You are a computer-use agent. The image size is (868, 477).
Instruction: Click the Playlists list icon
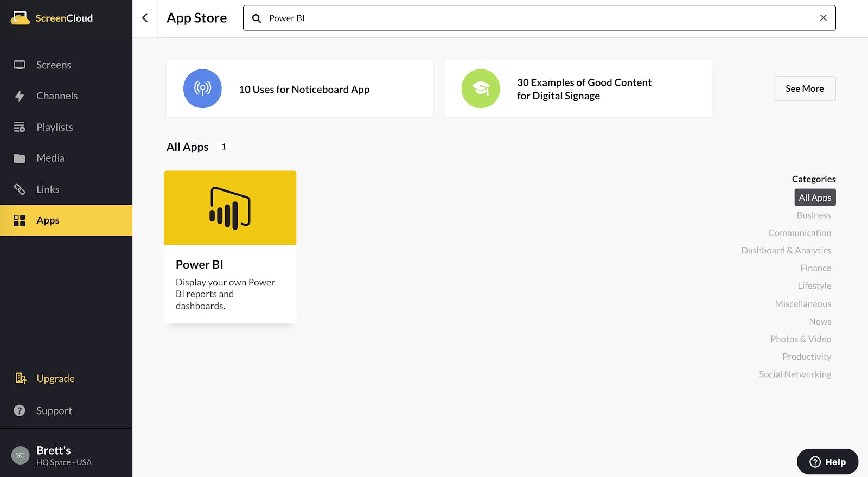tap(20, 127)
